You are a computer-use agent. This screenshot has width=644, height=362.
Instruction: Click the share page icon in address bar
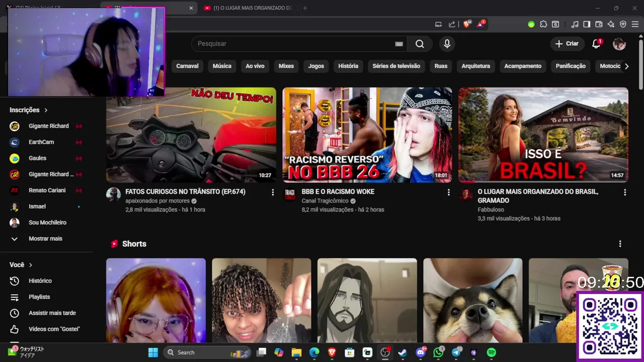(452, 24)
